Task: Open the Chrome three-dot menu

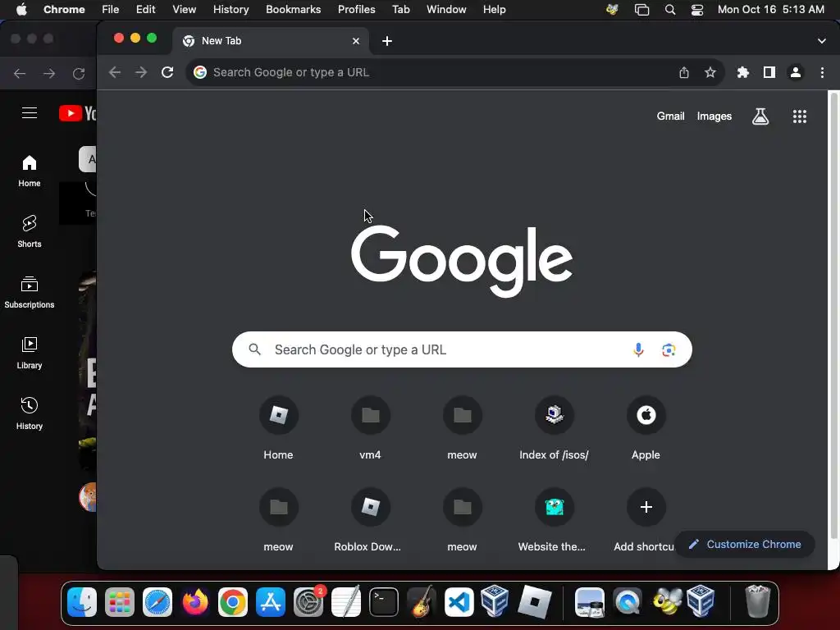Action: click(822, 72)
